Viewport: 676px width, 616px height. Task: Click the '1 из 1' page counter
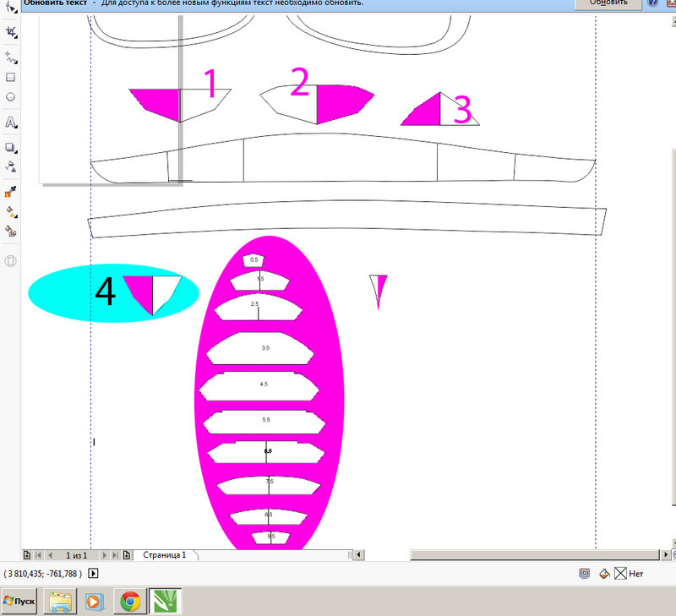point(76,555)
